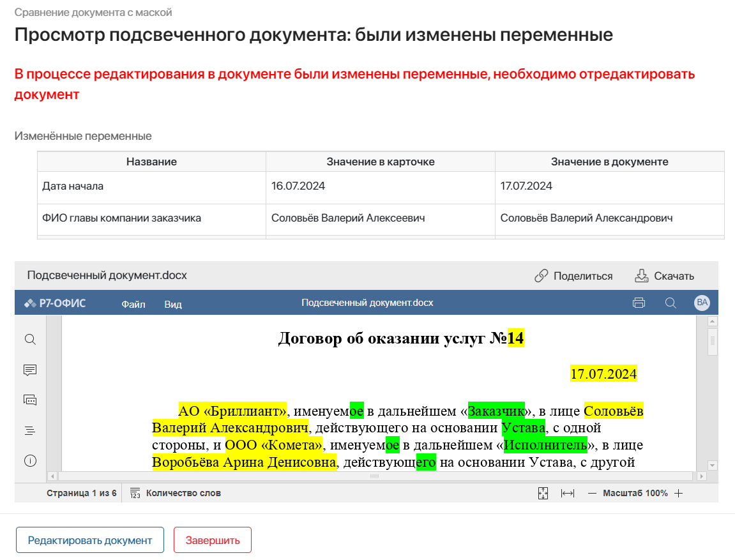
Task: Click the magnifier icon in viewer header
Action: [671, 303]
